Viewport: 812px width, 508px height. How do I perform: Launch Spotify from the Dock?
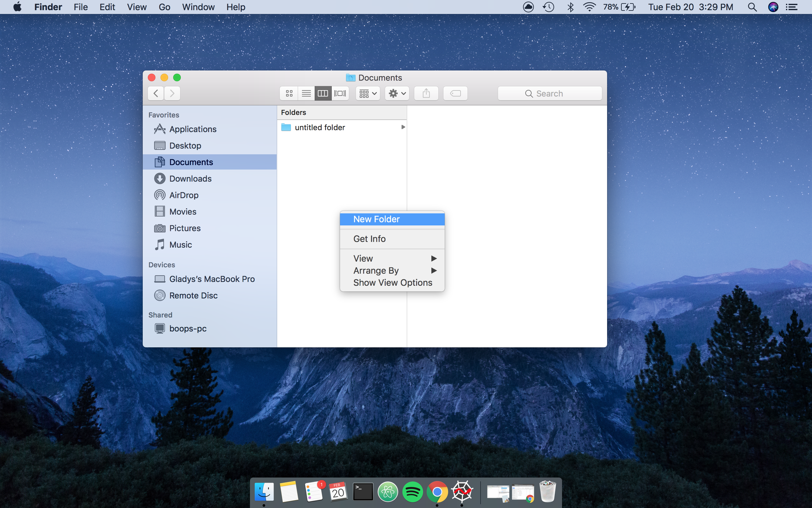click(412, 492)
